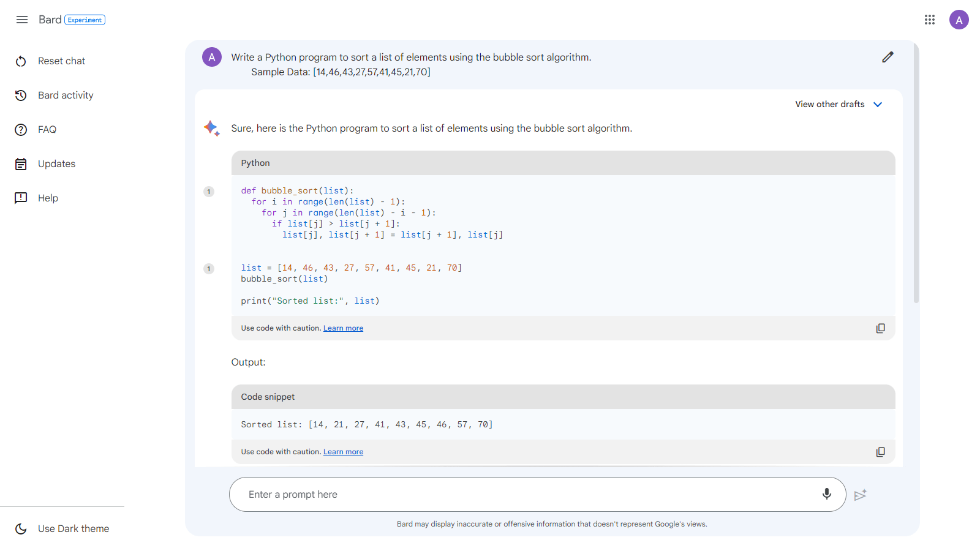This screenshot has width=980, height=551.
Task: Click the Bard activity history icon
Action: [x=21, y=96]
